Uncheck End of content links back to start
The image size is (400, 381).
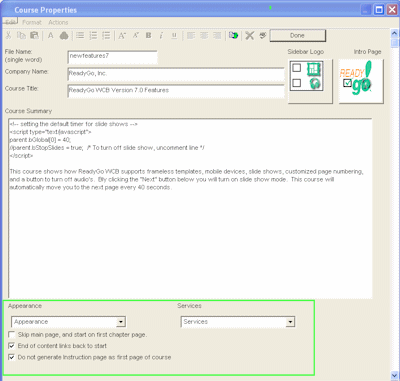click(x=12, y=346)
